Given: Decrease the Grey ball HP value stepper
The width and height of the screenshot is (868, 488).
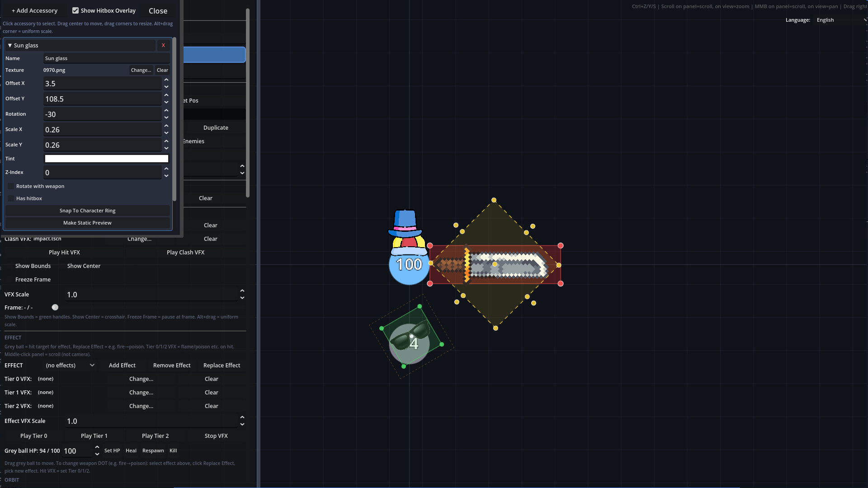Looking at the screenshot, I should [x=96, y=454].
